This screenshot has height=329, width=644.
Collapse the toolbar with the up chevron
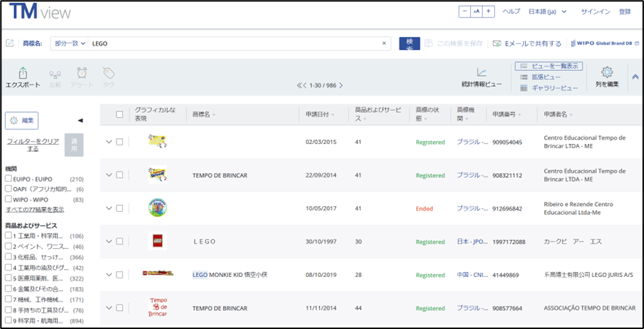coord(635,77)
